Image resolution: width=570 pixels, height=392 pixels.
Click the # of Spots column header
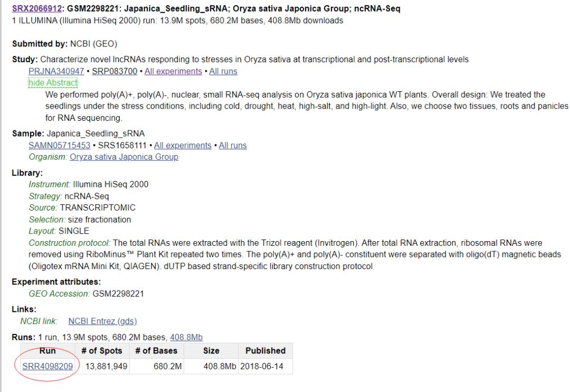(x=101, y=350)
